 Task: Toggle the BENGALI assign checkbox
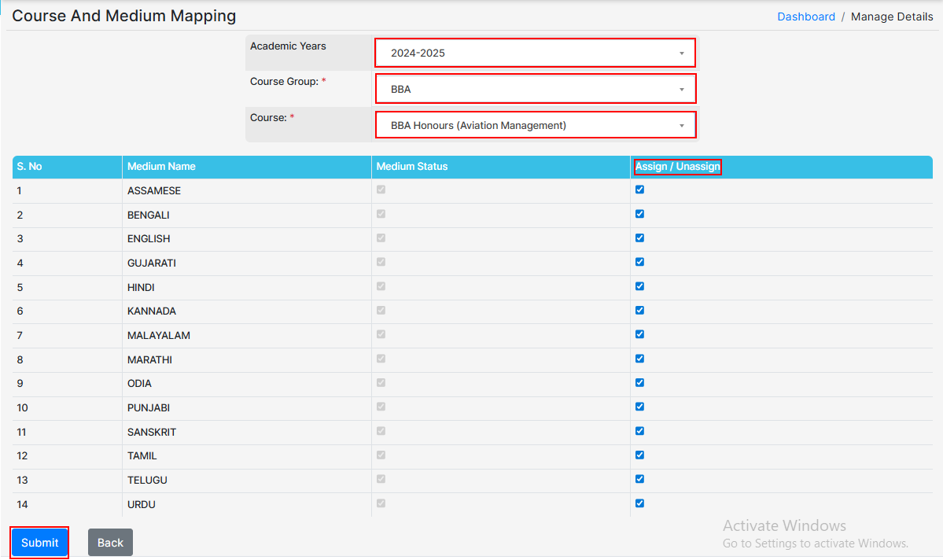[x=639, y=214]
